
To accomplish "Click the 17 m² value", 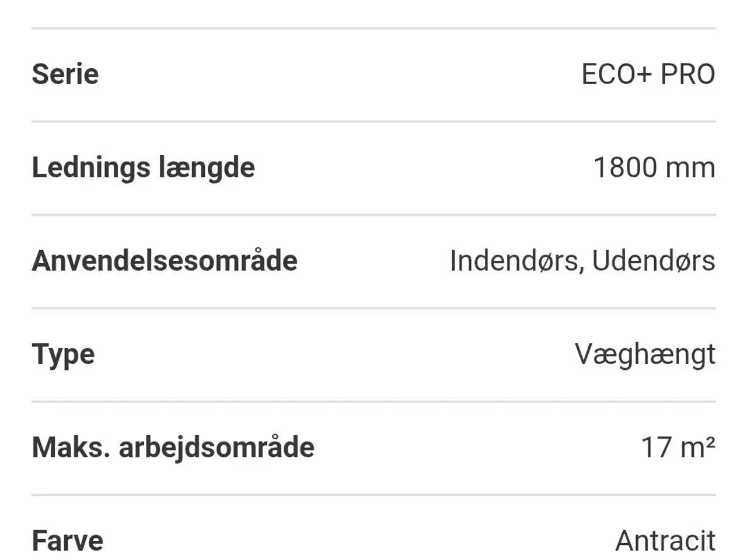I will click(x=678, y=447).
